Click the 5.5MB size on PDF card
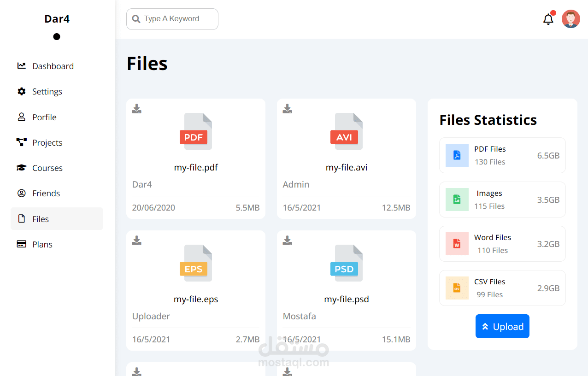588x376 pixels. tap(247, 208)
